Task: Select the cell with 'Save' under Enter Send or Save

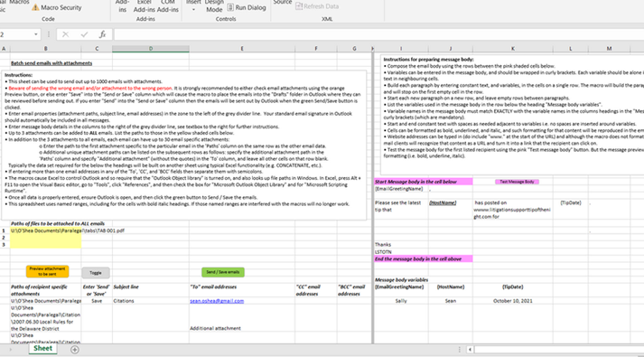Action: 97,301
